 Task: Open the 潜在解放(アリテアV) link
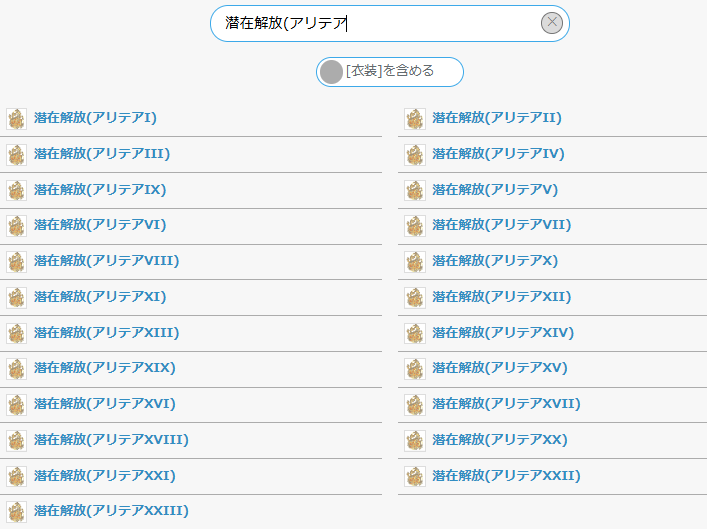(495, 190)
